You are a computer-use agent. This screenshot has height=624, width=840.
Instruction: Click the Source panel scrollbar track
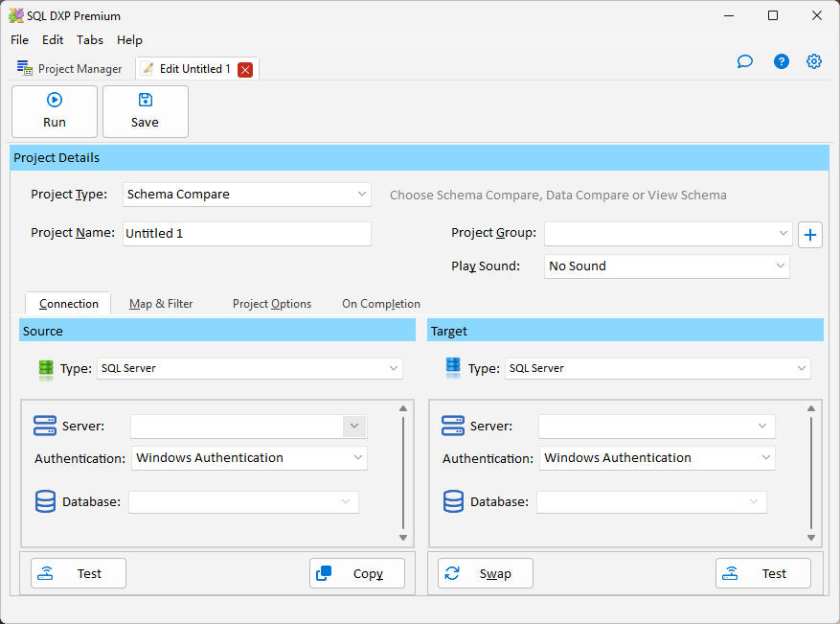point(403,473)
